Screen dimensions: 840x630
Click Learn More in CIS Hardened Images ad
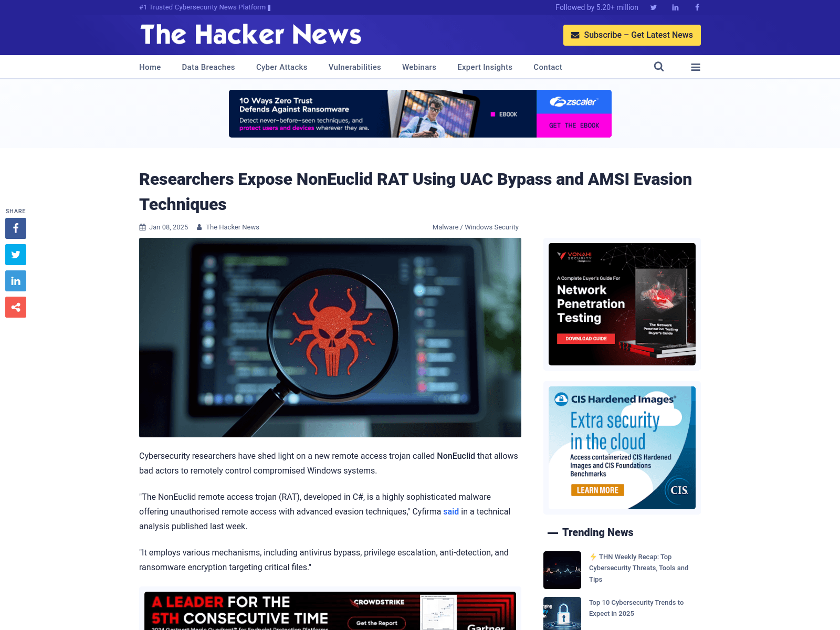(597, 490)
